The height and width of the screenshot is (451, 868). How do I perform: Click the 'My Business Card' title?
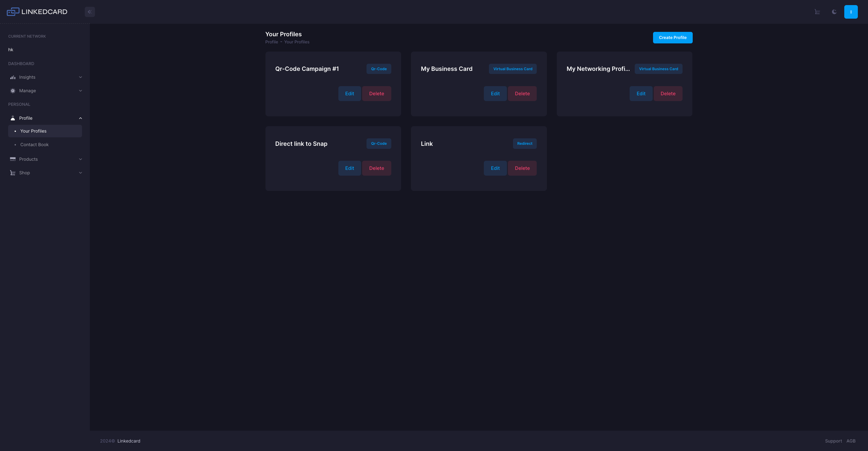[447, 69]
